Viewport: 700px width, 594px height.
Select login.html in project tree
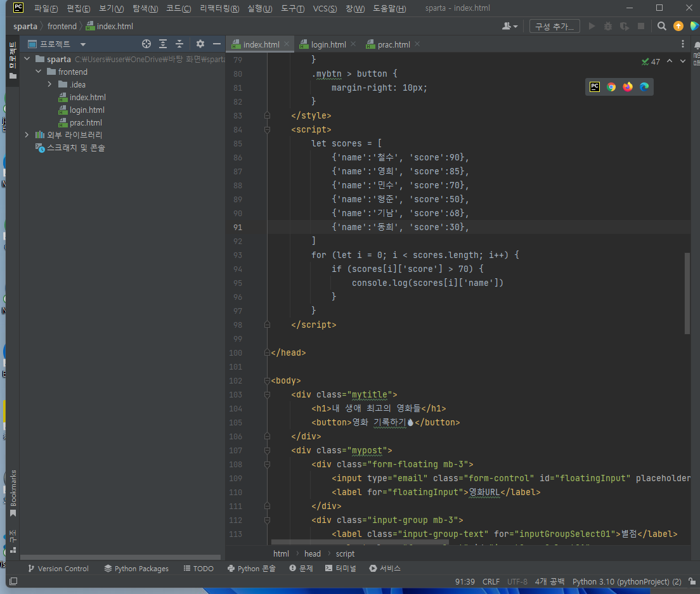(87, 110)
